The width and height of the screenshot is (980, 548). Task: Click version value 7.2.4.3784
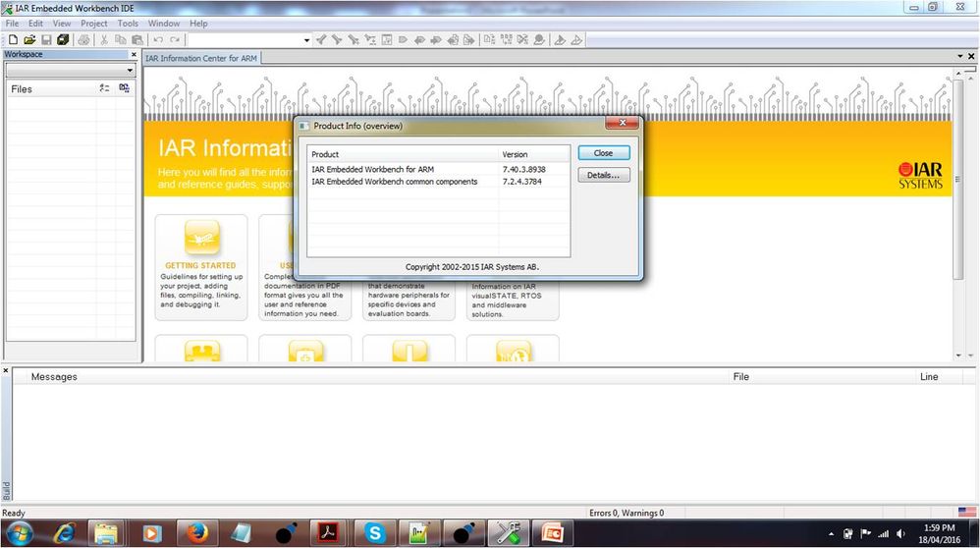tap(521, 182)
